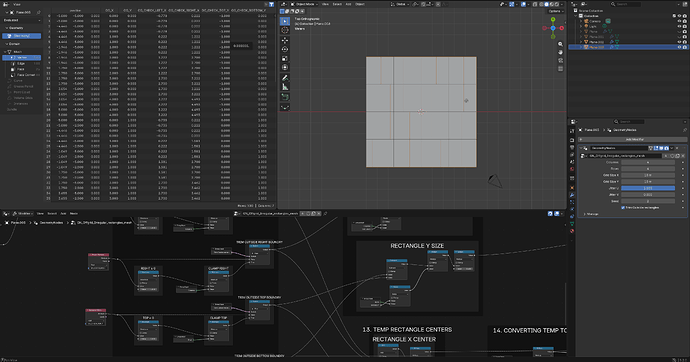Show the hidden Plane.001 object
This screenshot has height=362, width=690.
679,37
